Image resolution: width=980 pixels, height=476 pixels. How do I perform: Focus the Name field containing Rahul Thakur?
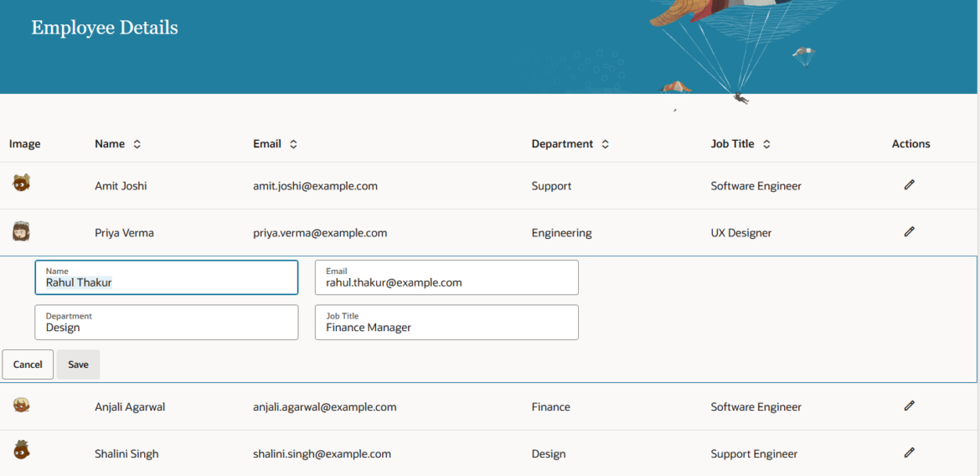pyautogui.click(x=166, y=277)
